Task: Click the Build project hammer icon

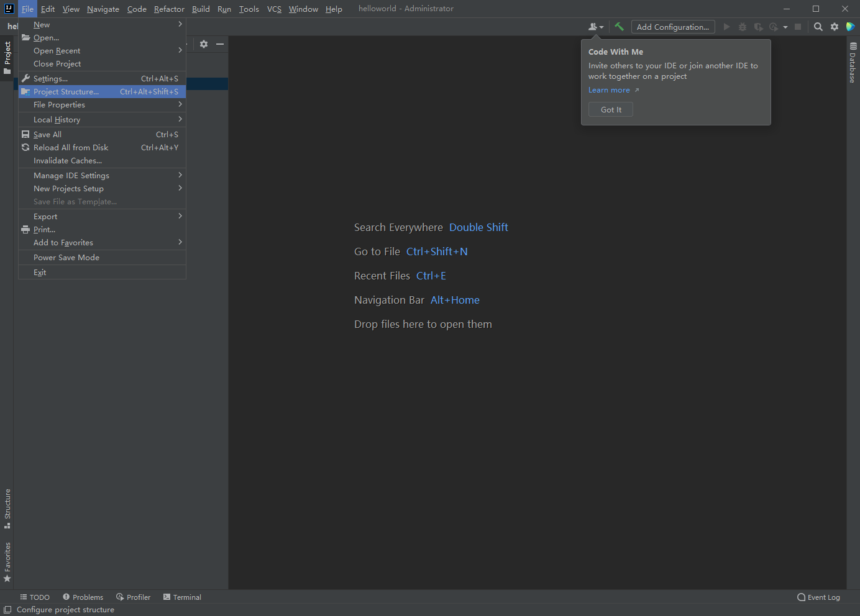Action: (619, 27)
